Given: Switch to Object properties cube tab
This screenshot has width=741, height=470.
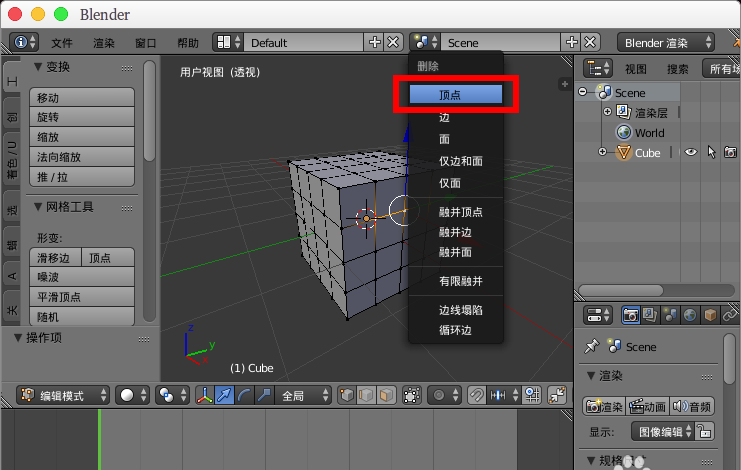Looking at the screenshot, I should coord(710,315).
